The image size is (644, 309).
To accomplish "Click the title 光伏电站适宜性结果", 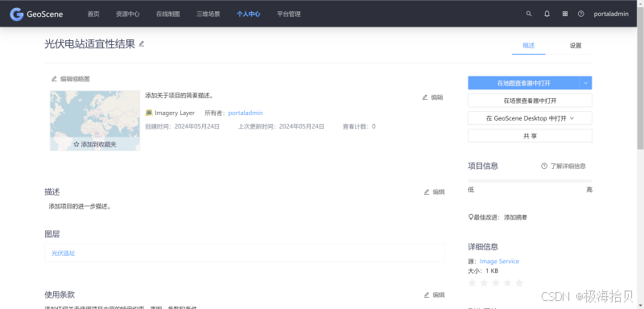I will (x=90, y=44).
